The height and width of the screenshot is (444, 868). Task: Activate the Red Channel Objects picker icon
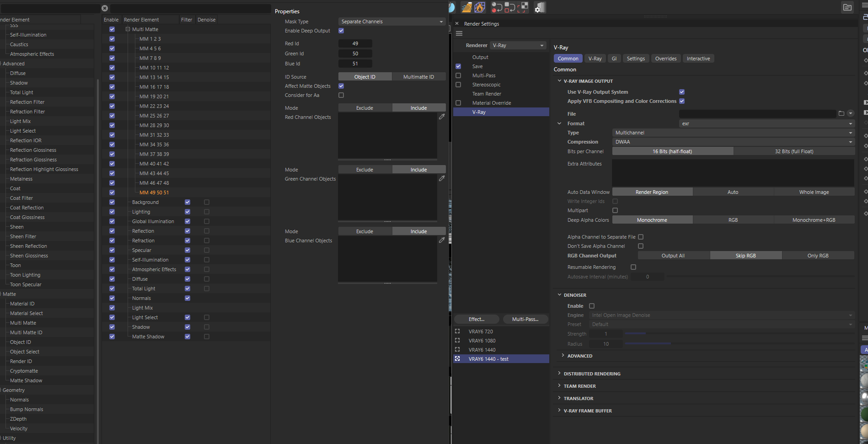(x=442, y=117)
